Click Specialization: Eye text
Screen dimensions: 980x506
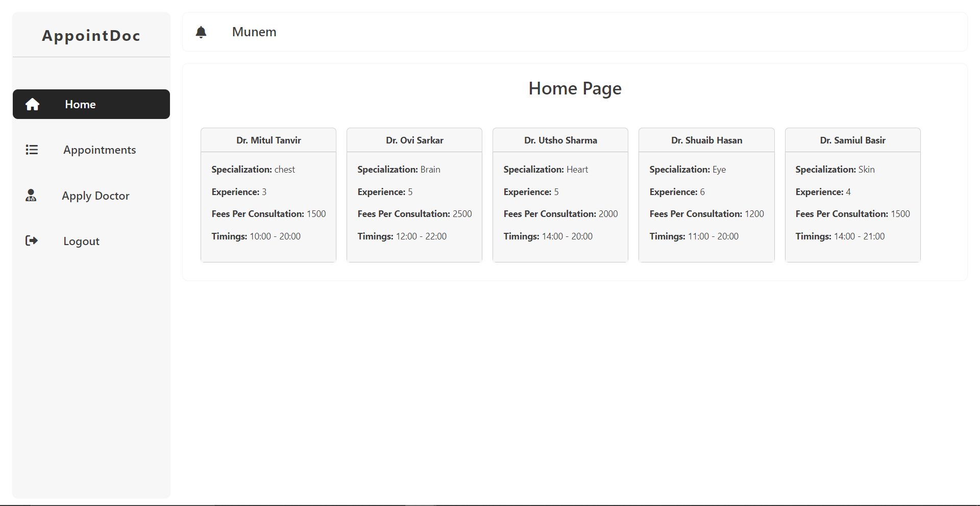[688, 170]
